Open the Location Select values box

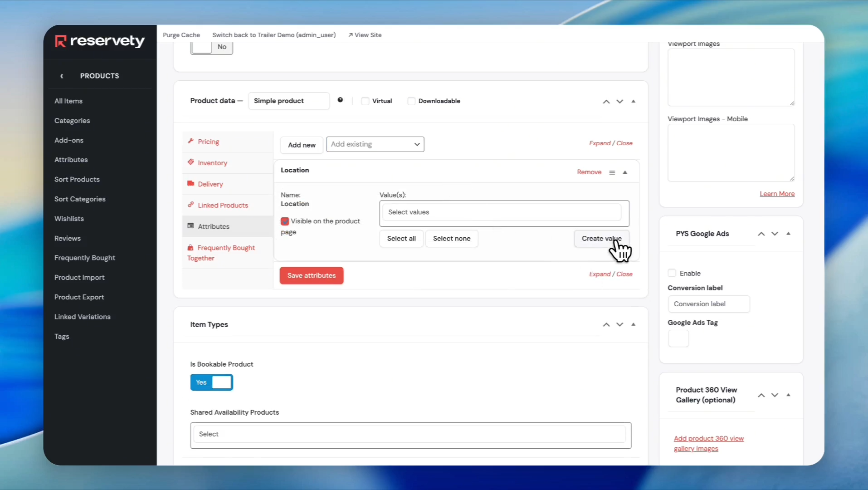pos(504,213)
